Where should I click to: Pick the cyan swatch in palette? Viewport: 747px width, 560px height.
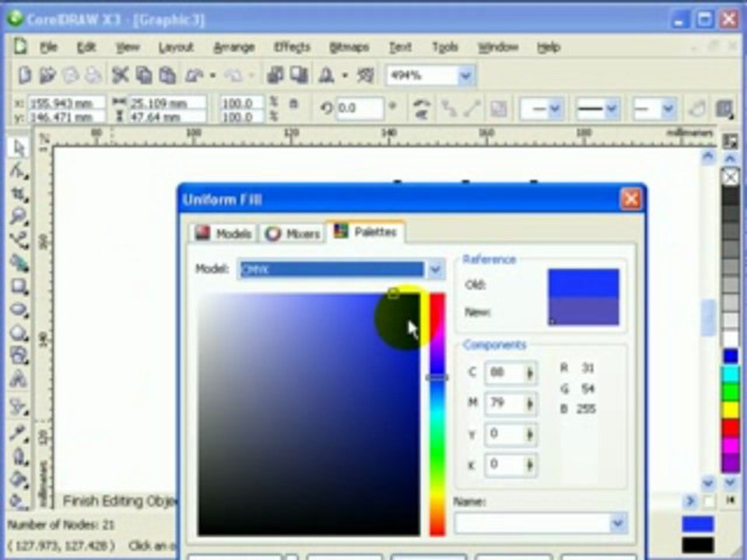click(731, 375)
